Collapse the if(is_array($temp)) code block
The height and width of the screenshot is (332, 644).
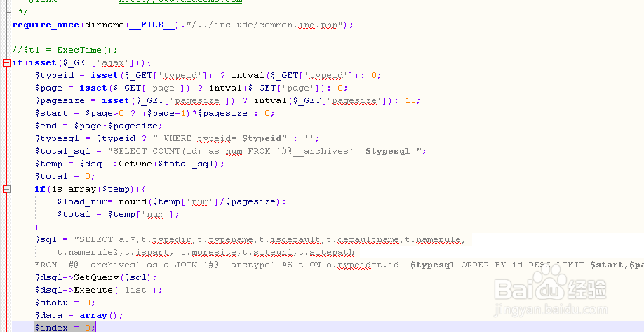click(x=6, y=189)
